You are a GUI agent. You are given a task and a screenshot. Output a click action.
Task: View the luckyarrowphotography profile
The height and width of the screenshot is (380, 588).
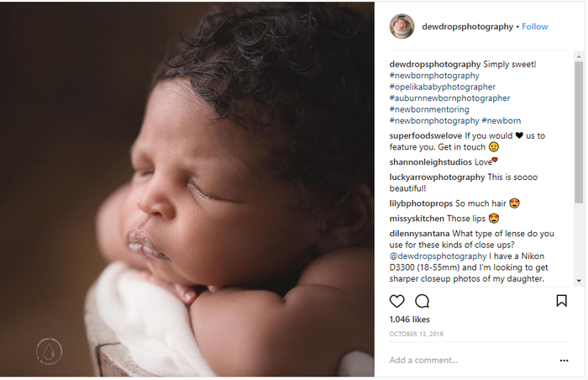437,177
